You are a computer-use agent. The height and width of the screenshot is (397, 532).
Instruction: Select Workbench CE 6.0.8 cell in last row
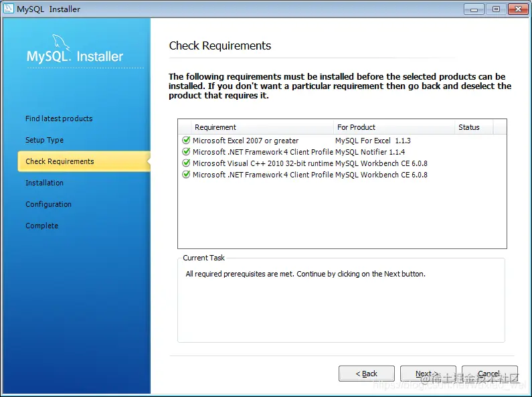tap(381, 175)
